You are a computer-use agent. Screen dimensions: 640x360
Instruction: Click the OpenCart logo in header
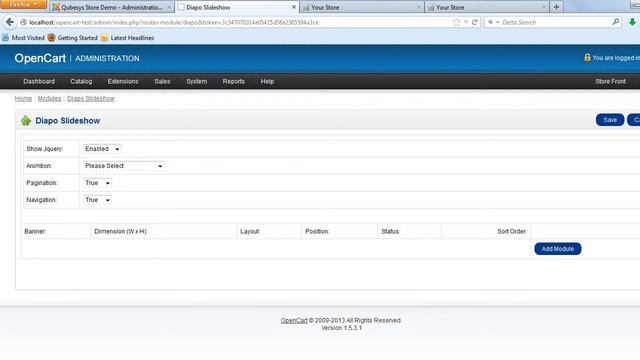(40, 58)
